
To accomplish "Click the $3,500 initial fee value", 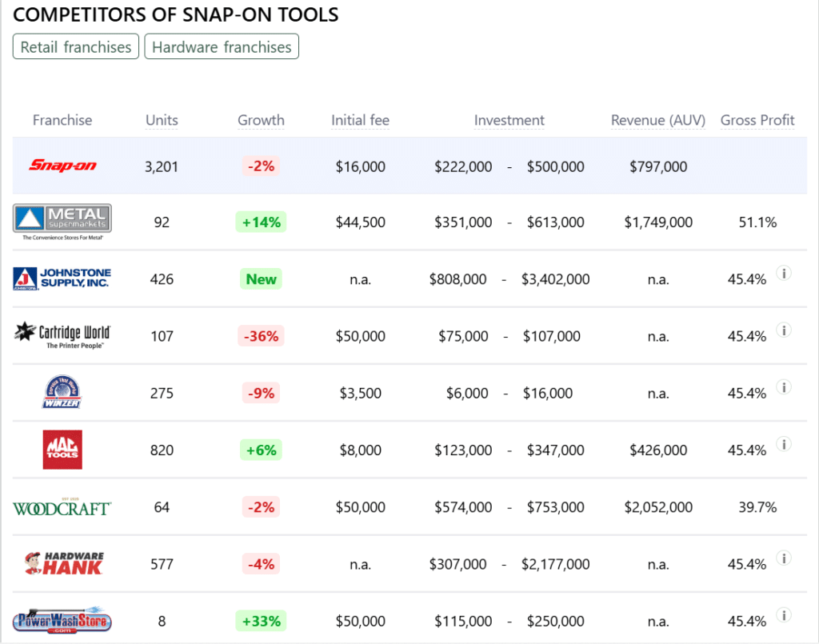I will click(x=360, y=393).
